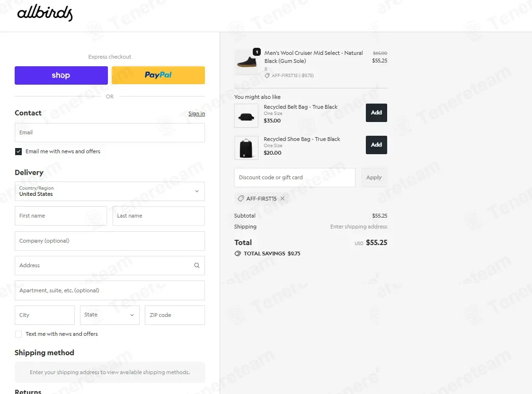Focus the Apartment, suite, etc. field
Viewport: 532px width, 394px height.
[x=110, y=290]
